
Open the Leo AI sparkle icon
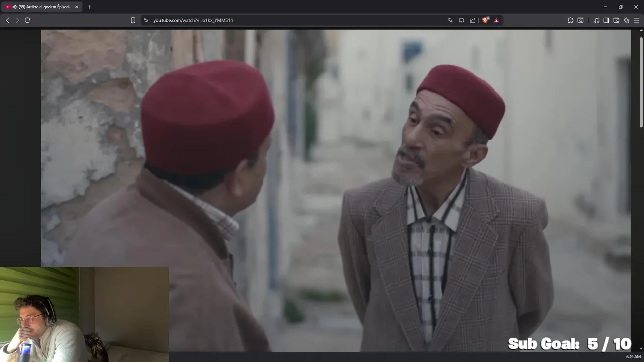pyautogui.click(x=626, y=20)
